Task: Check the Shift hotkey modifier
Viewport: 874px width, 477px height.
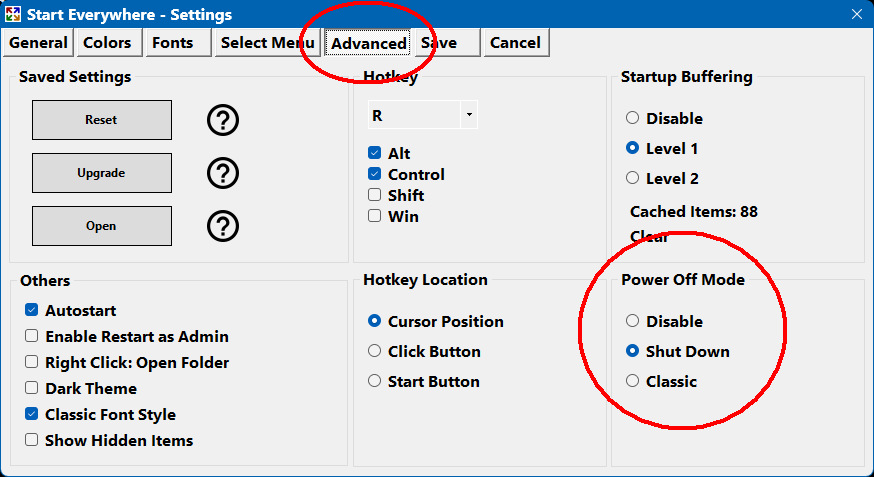Action: click(x=374, y=195)
